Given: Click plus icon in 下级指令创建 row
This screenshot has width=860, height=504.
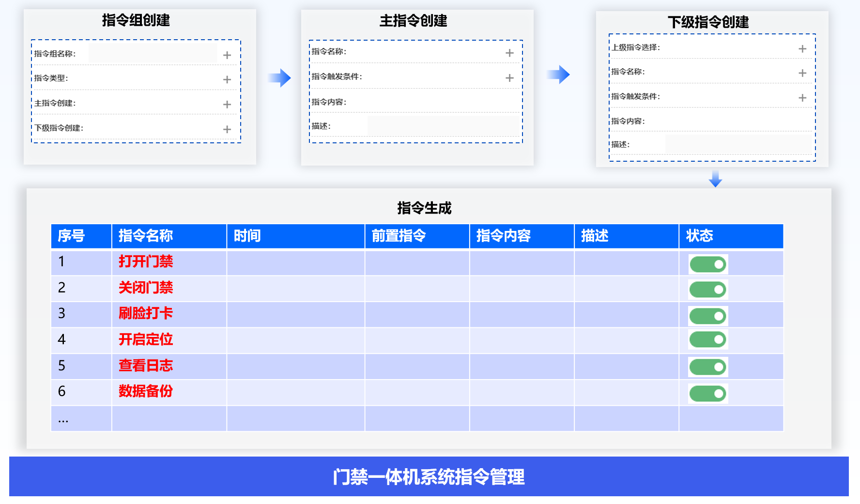Looking at the screenshot, I should pyautogui.click(x=227, y=129).
